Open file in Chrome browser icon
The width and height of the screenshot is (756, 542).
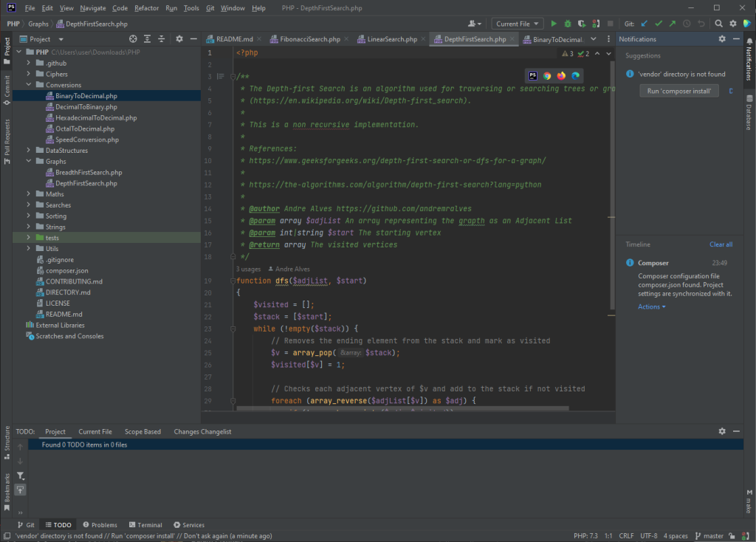tap(547, 76)
